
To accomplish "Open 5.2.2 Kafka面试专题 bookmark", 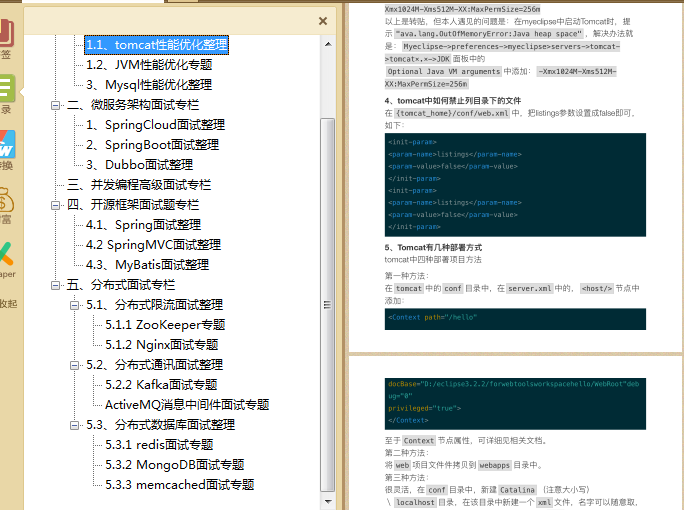I will [161, 385].
